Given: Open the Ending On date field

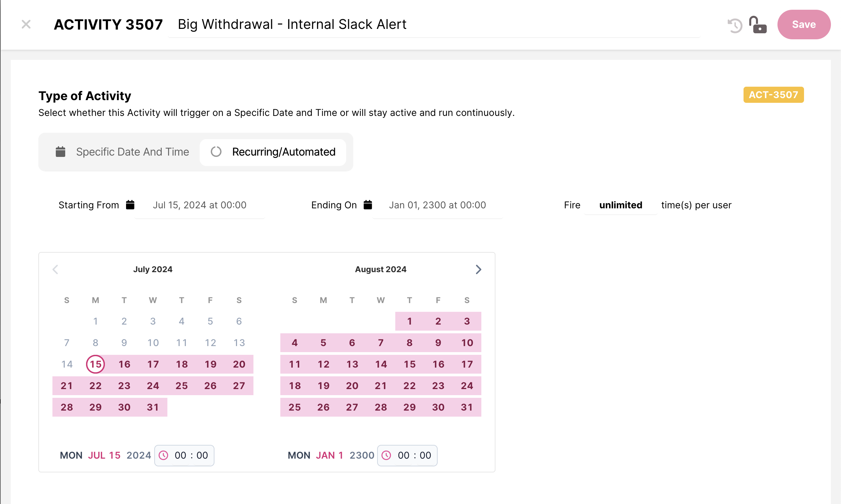Looking at the screenshot, I should point(437,205).
